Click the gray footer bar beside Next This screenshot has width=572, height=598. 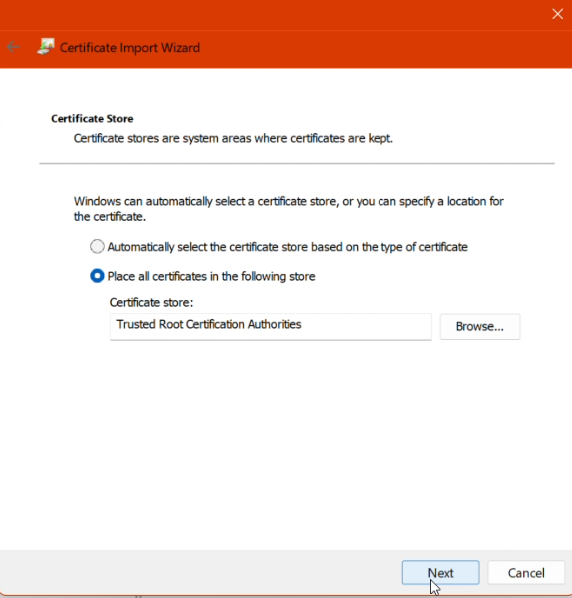point(198,572)
